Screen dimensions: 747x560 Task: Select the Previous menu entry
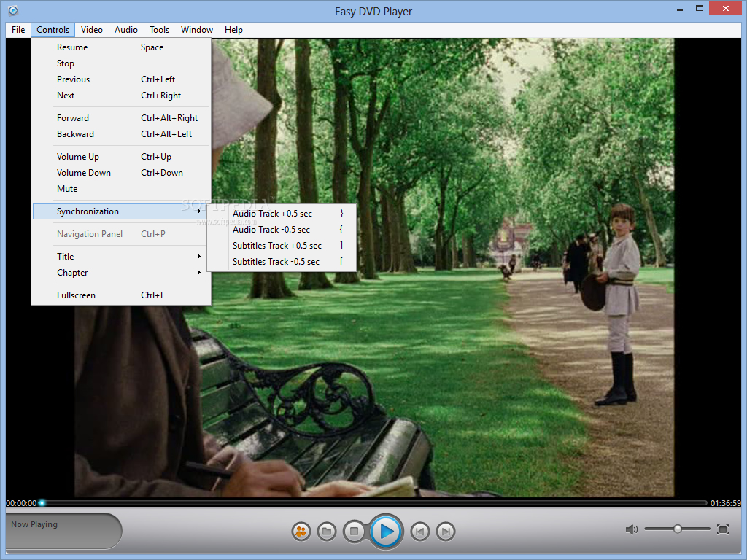pos(122,79)
